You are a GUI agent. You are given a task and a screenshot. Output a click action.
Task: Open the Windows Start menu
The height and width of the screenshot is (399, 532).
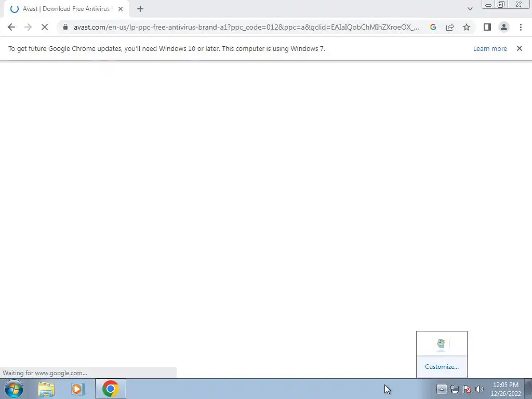pyautogui.click(x=14, y=389)
